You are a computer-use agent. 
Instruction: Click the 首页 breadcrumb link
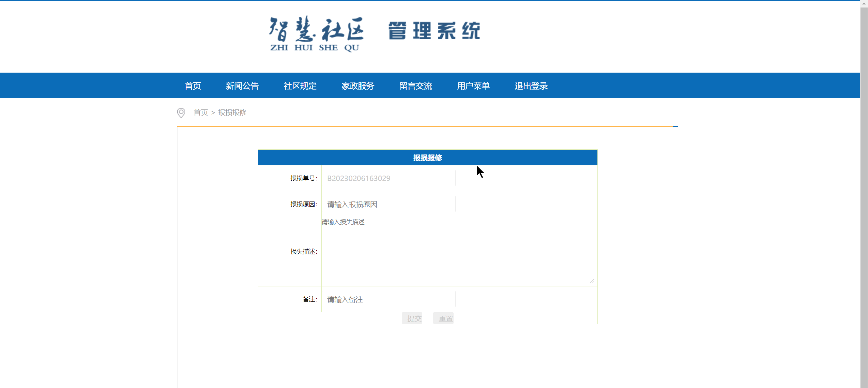201,113
